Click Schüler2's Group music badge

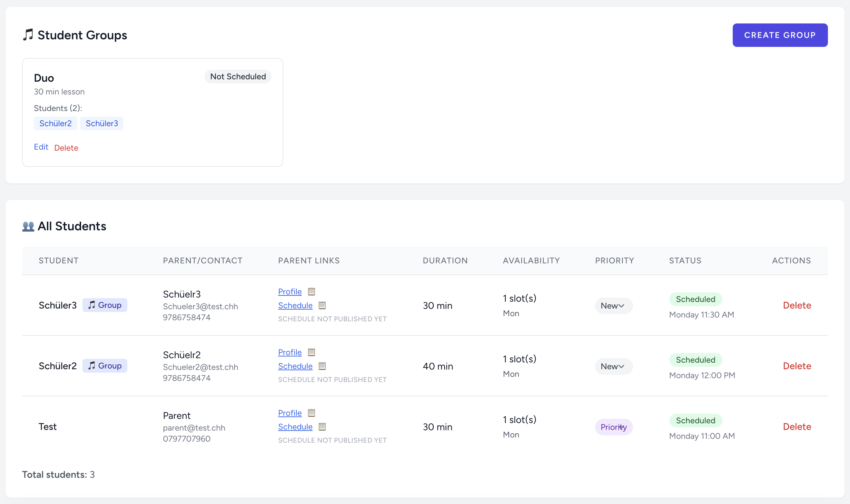pos(105,366)
